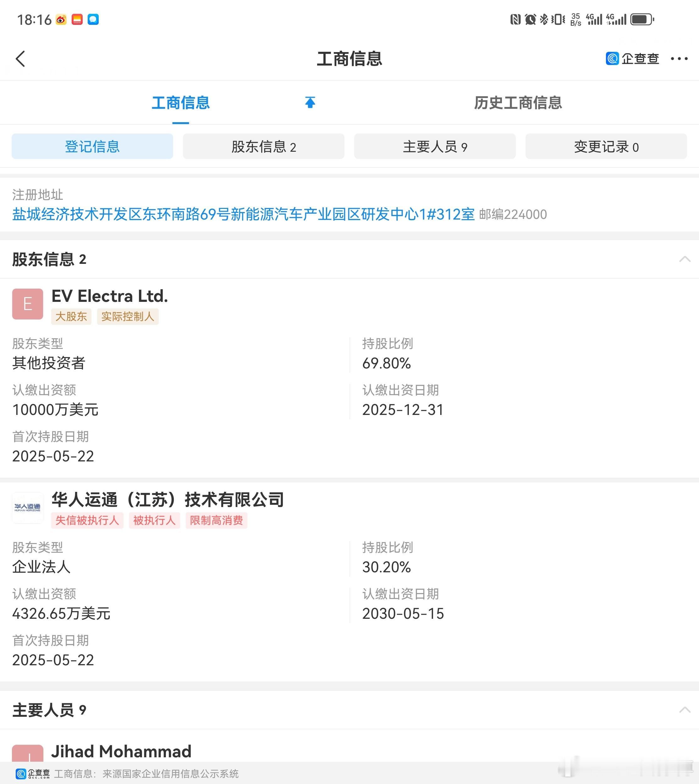The width and height of the screenshot is (699, 784).
Task: Collapse the 主要人员 9 section chevron
Action: coord(685,710)
